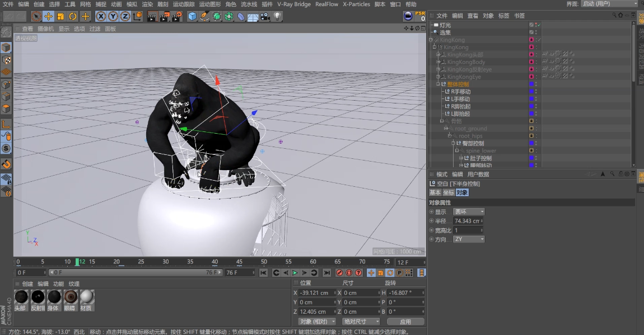Open the 界面 layout dropdown
Viewport: 644px width, 335px height.
[609, 4]
